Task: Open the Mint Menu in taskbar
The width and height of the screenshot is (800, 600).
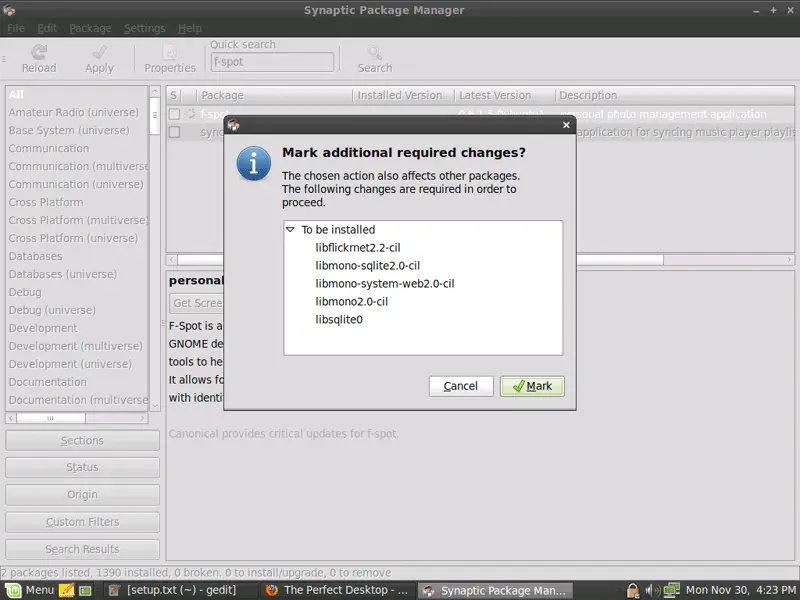Action: (x=30, y=590)
